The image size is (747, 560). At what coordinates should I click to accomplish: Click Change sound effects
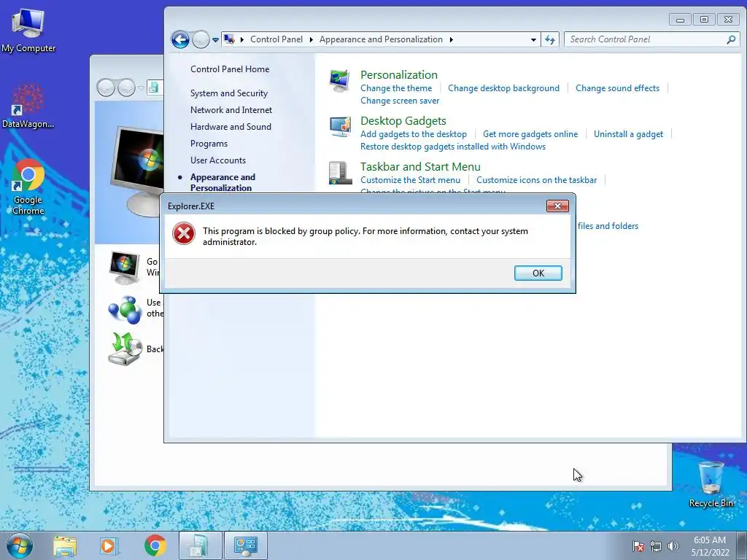pos(617,88)
